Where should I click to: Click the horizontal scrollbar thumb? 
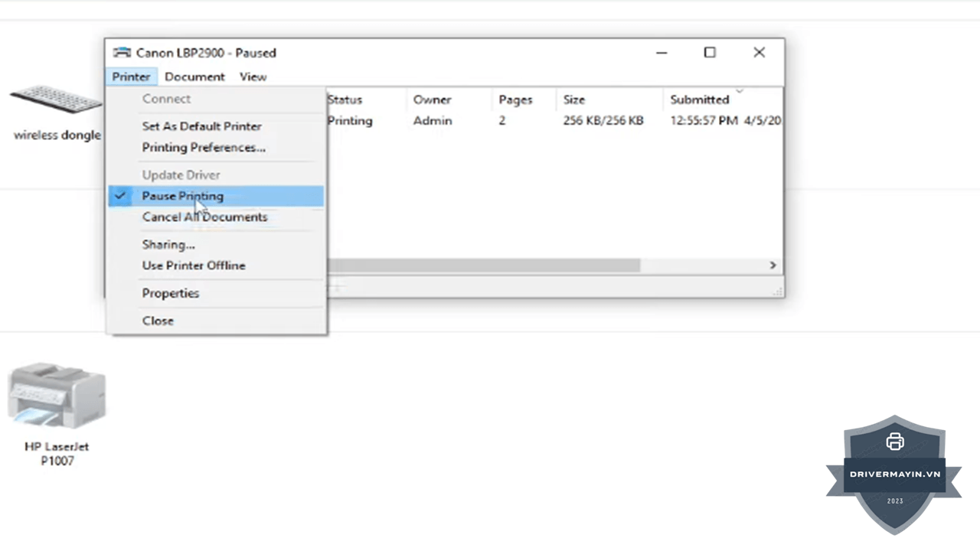click(483, 265)
